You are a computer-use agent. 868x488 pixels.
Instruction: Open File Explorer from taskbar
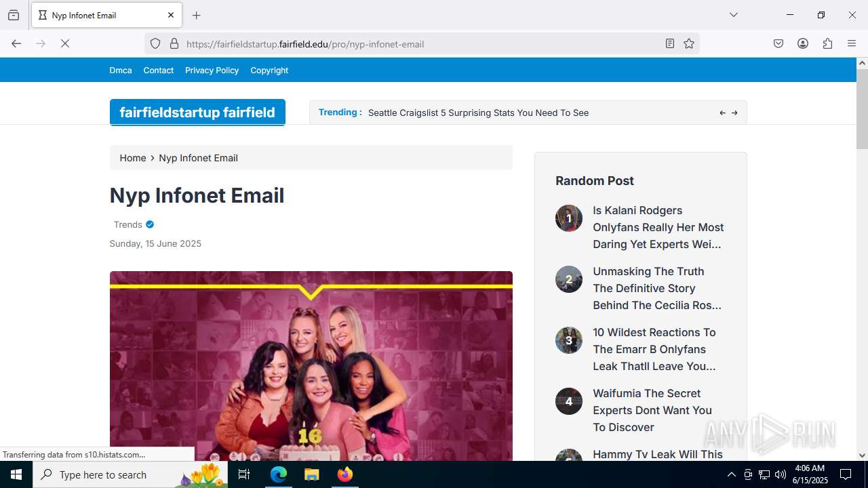pos(311,474)
